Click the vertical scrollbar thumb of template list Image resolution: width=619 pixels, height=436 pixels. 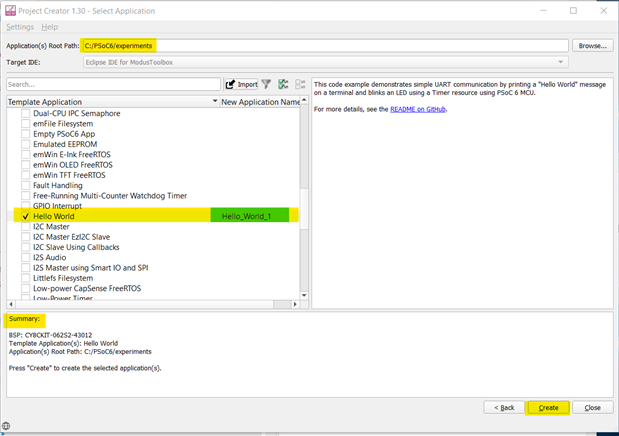[304, 209]
